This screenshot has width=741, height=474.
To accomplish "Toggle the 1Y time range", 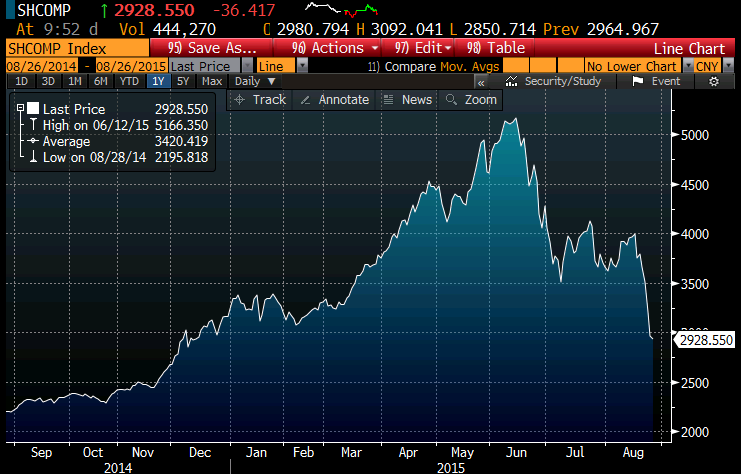I will pos(158,81).
